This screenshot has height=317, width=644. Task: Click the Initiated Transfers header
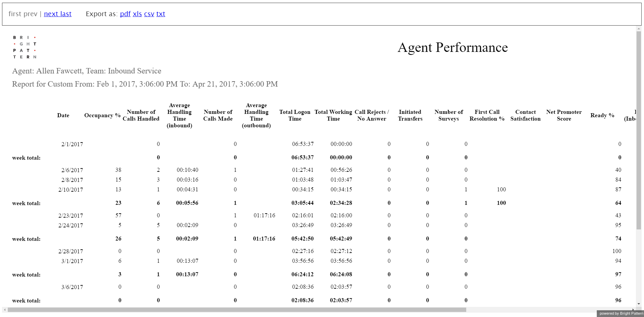tap(410, 115)
